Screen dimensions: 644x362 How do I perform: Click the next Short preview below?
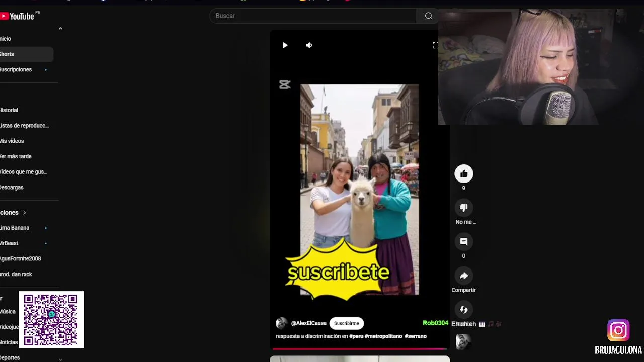tap(360, 359)
